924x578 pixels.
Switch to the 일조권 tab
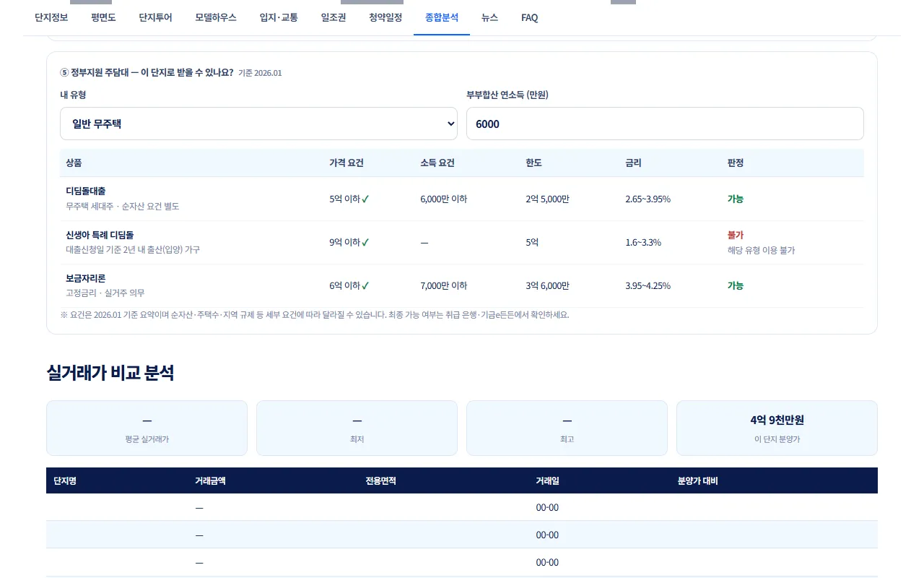coord(334,17)
